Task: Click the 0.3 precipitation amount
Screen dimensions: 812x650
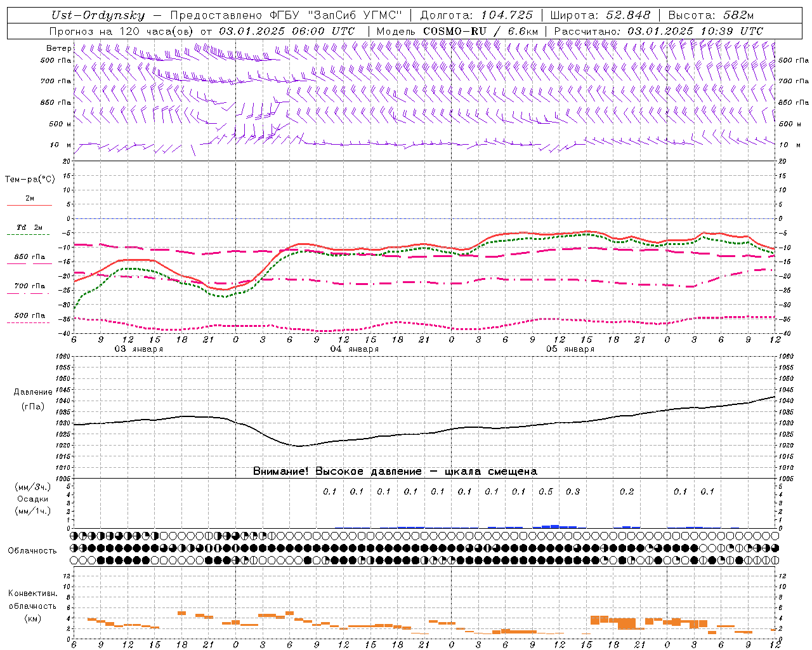Action: tap(573, 492)
